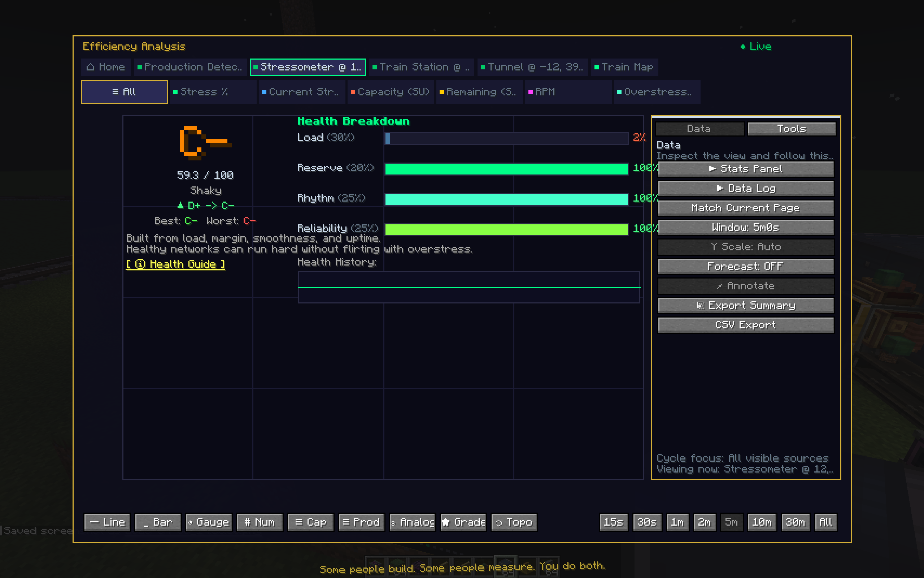Toggle the Capacity (SU) metric filter

391,92
